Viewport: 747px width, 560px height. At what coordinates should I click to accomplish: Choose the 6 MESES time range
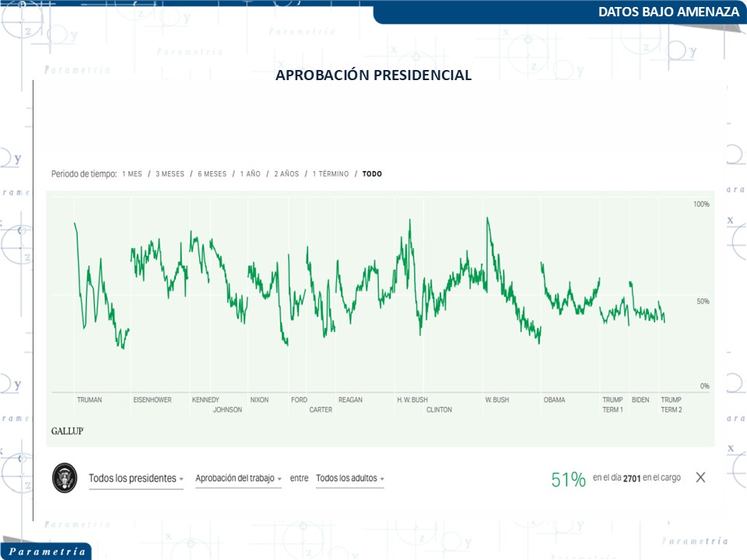[x=212, y=174]
